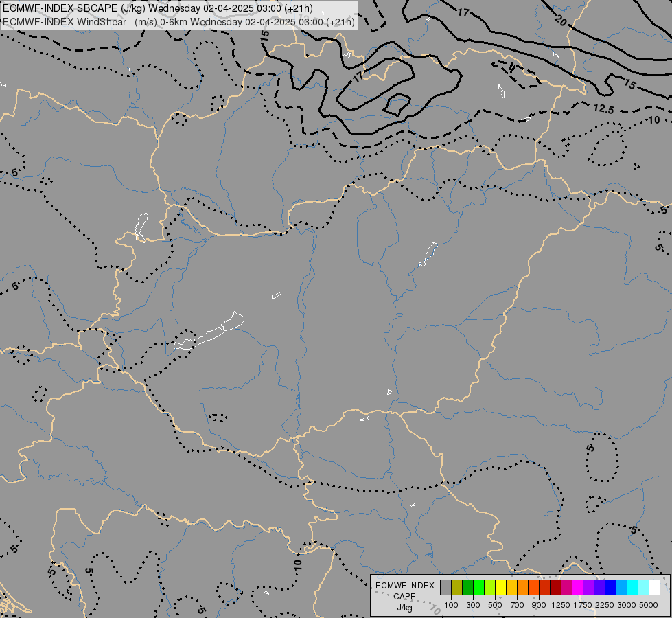The image size is (672, 618).
Task: Click the 1750 tick label in the legend
Action: (x=583, y=605)
